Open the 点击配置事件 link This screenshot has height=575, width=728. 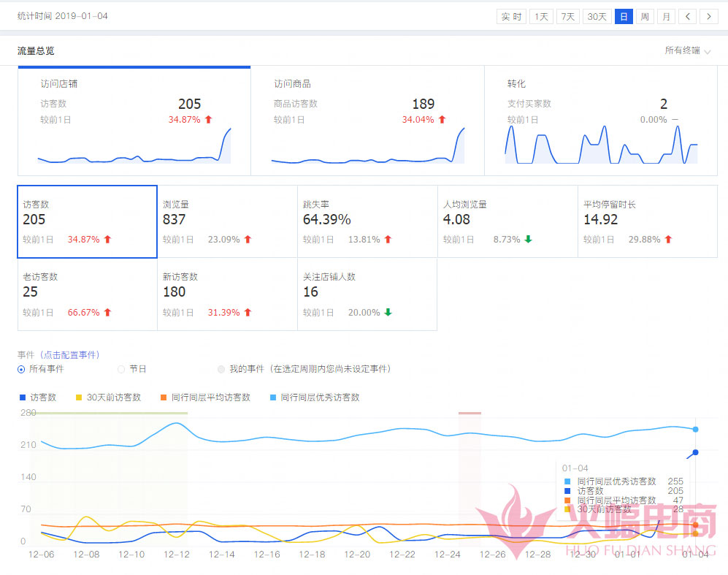(71, 355)
